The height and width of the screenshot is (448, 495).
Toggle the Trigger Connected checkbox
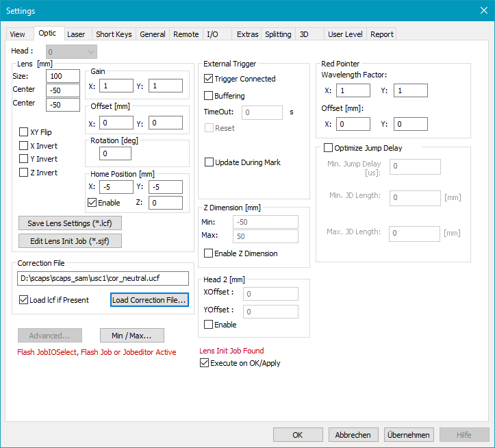click(x=209, y=79)
